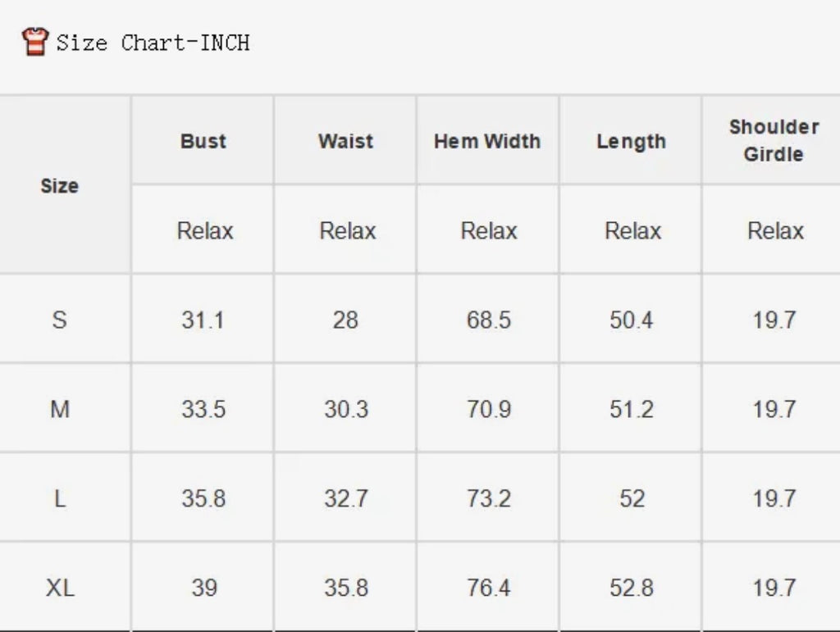The height and width of the screenshot is (632, 840).
Task: Click the XL bust value 39
Action: 204,588
